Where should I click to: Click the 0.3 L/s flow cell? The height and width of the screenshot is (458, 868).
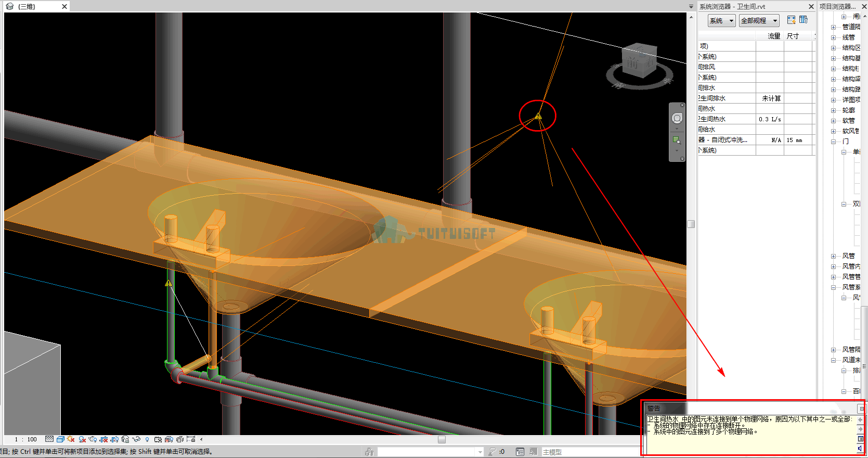(x=770, y=119)
